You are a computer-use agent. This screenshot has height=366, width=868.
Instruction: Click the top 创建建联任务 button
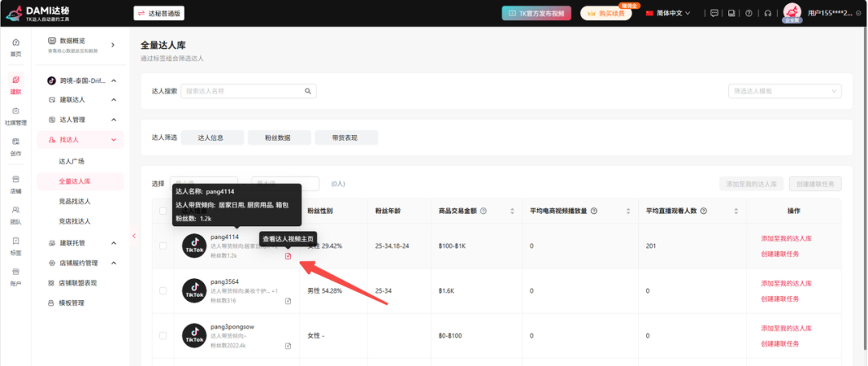[x=814, y=183]
